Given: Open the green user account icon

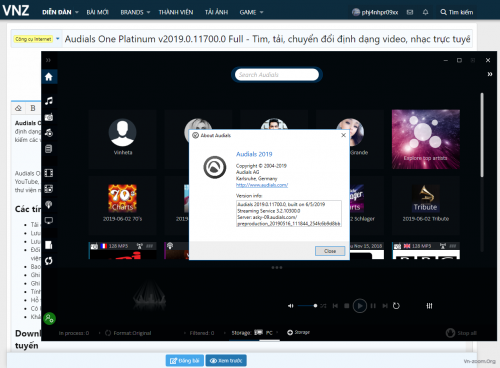Looking at the screenshot, I should tap(49, 319).
